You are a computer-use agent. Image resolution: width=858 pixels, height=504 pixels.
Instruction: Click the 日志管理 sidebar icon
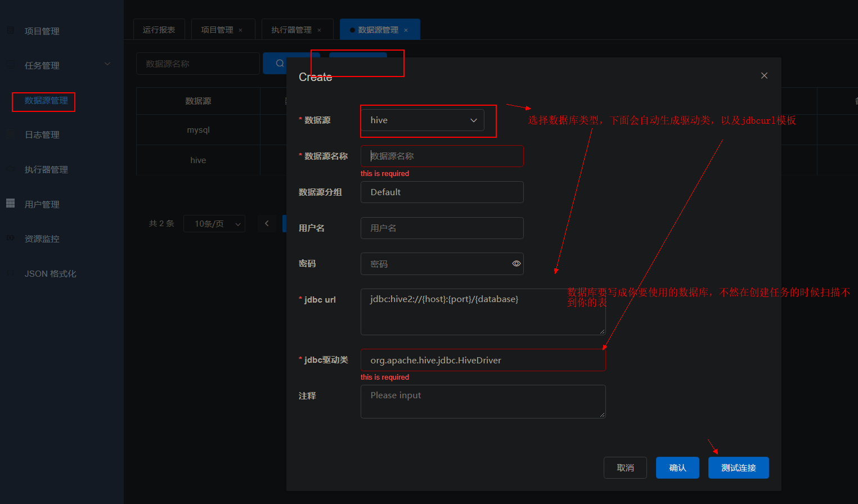click(x=10, y=134)
